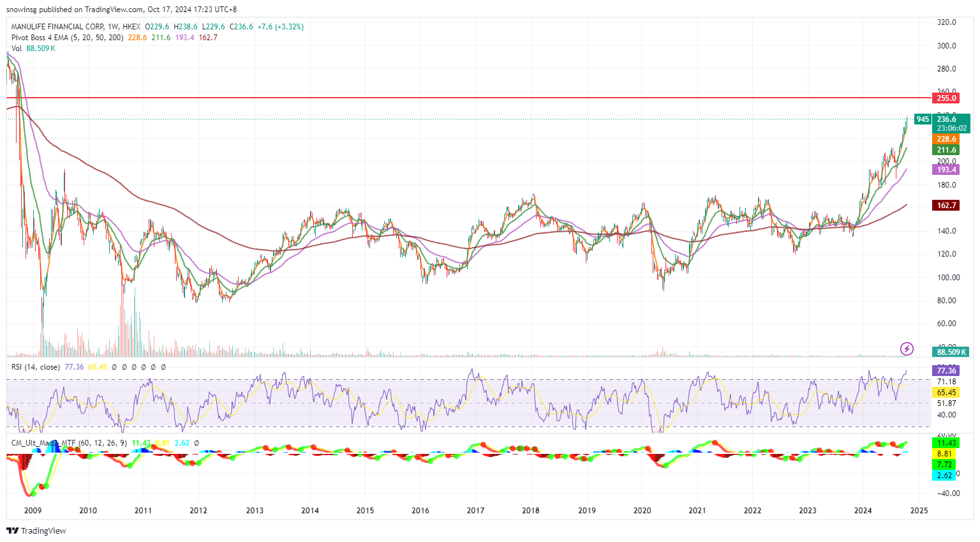Click the cyan 2.62 MACD axis tag
Screen dimensions: 980x542
[x=944, y=476]
